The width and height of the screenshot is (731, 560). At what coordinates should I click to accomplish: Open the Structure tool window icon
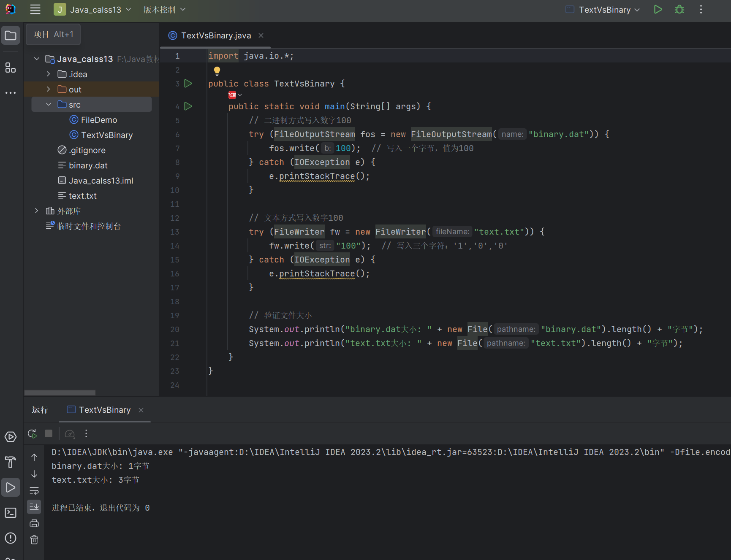coord(11,68)
